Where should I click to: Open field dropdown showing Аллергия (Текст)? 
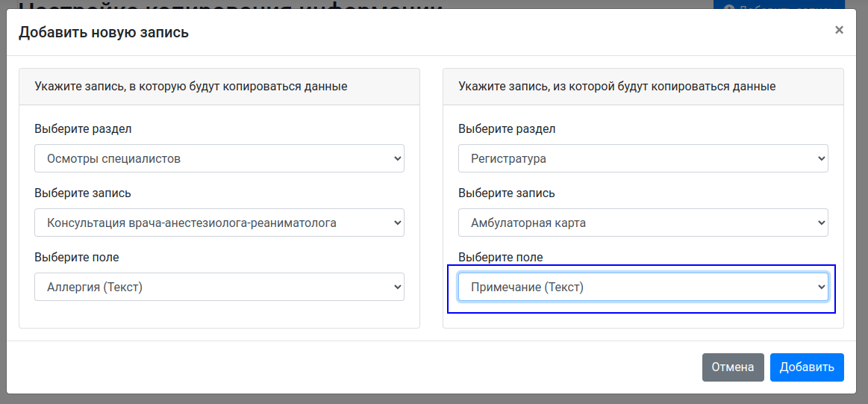219,287
